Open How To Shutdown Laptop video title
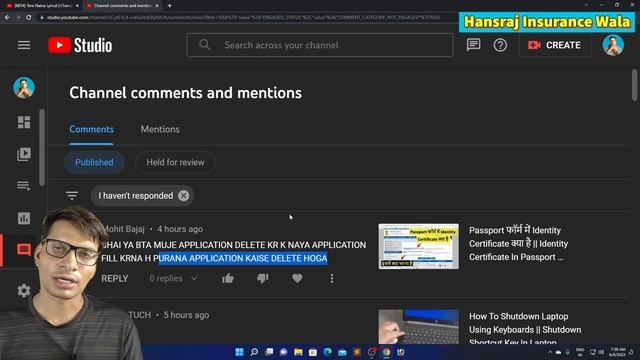 (525, 329)
